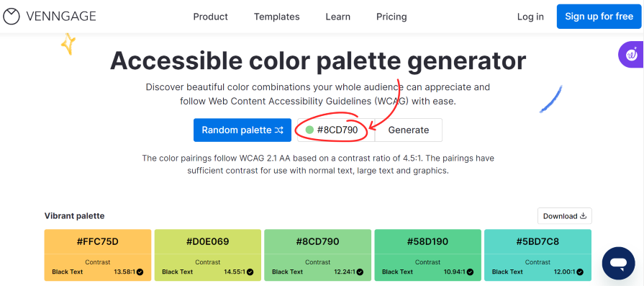
Task: Click checkmark next to 12.00:1 contrast
Action: point(580,272)
